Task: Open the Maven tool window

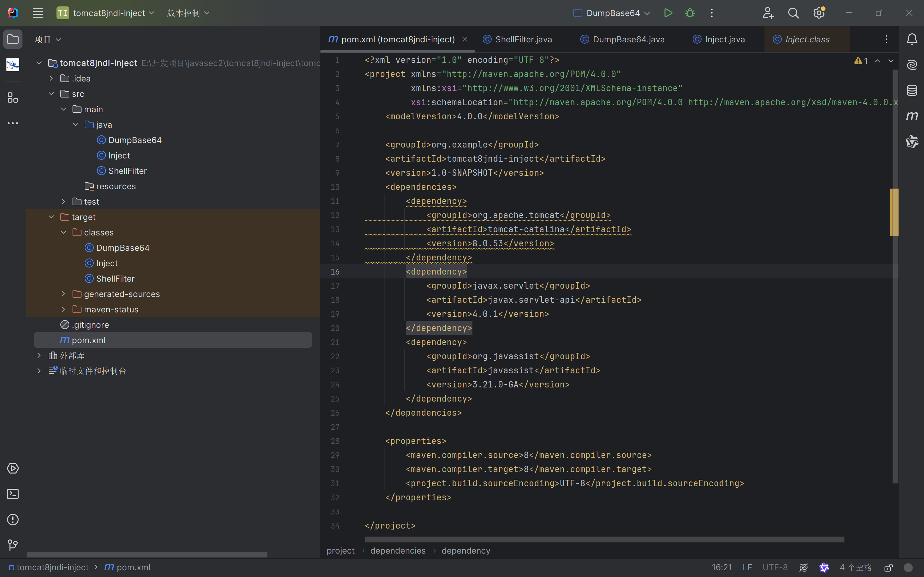Action: point(912,116)
